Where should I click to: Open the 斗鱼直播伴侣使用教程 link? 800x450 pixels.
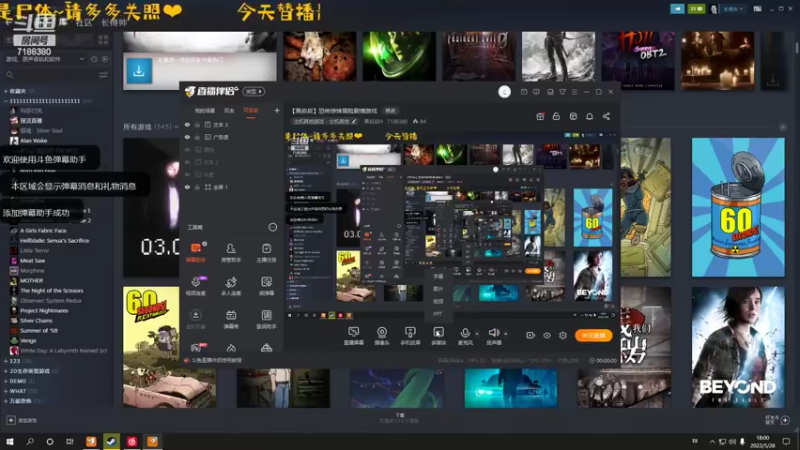coord(217,360)
